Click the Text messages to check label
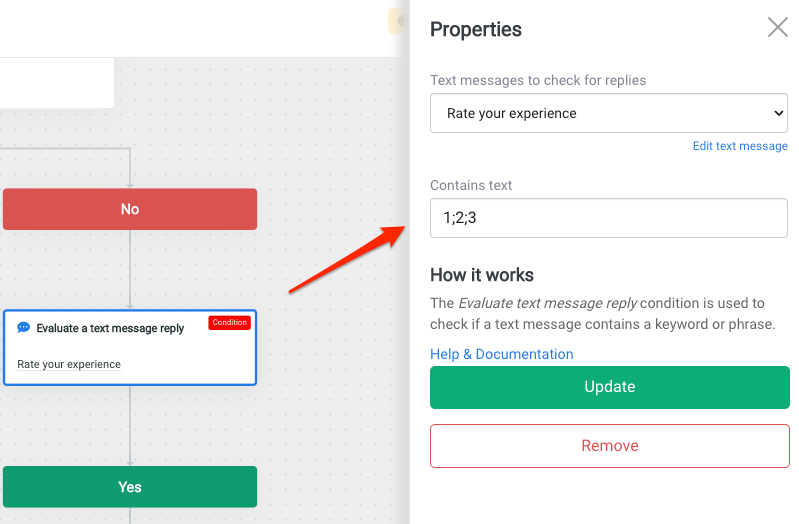 tap(538, 81)
